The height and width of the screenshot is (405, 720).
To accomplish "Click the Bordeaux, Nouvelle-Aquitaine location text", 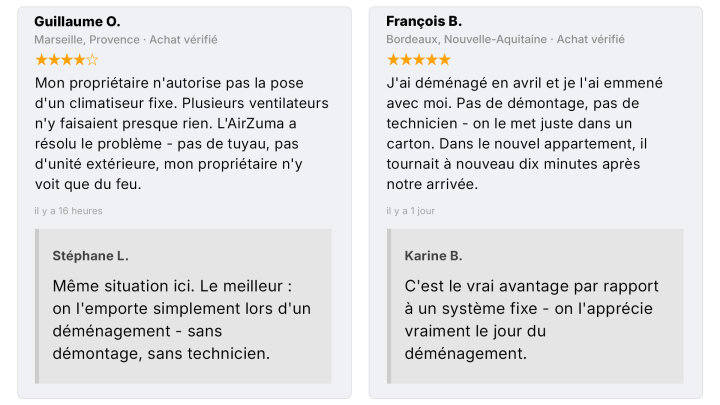I will coord(467,39).
